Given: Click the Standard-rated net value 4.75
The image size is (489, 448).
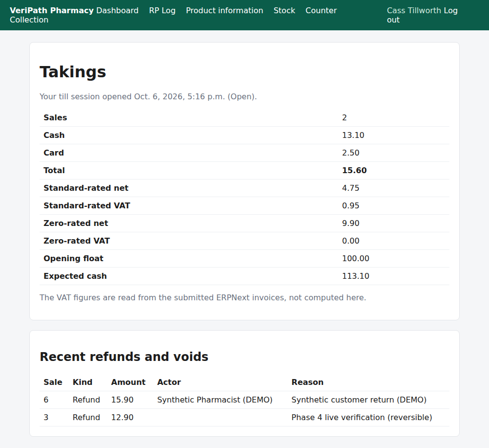Looking at the screenshot, I should [x=351, y=188].
